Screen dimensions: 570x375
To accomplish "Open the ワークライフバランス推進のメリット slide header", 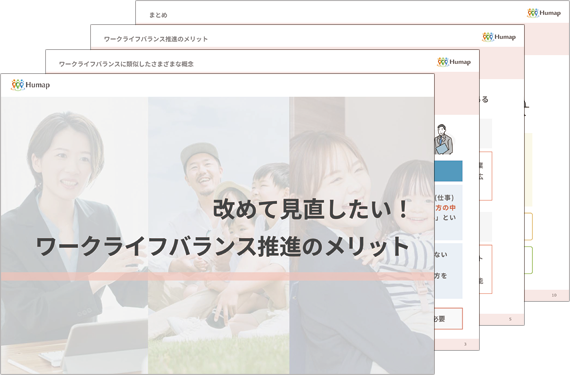I will point(156,39).
